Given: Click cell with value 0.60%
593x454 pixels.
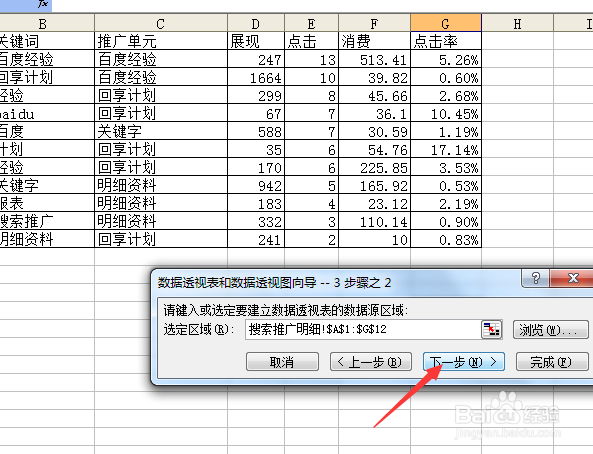Looking at the screenshot, I should [x=446, y=77].
